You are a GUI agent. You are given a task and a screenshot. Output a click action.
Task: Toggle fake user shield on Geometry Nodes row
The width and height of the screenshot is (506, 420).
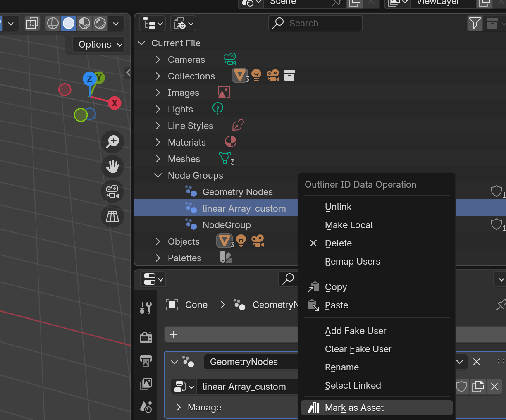click(x=496, y=191)
